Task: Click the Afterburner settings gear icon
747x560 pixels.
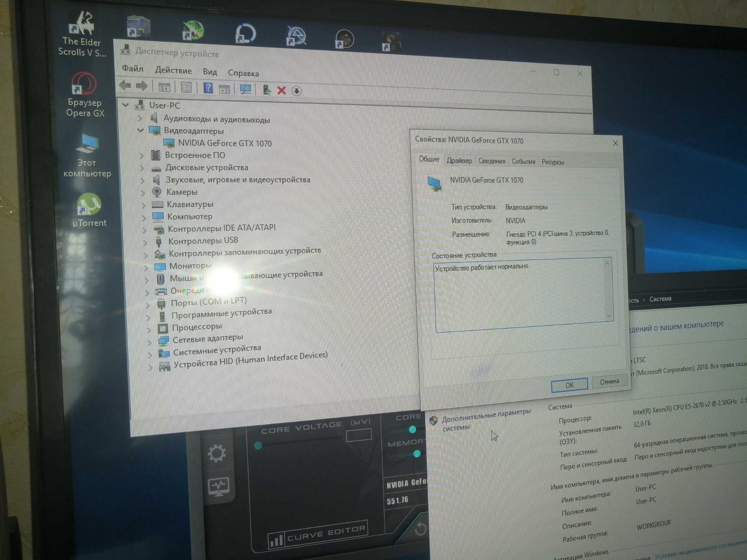Action: (x=217, y=453)
